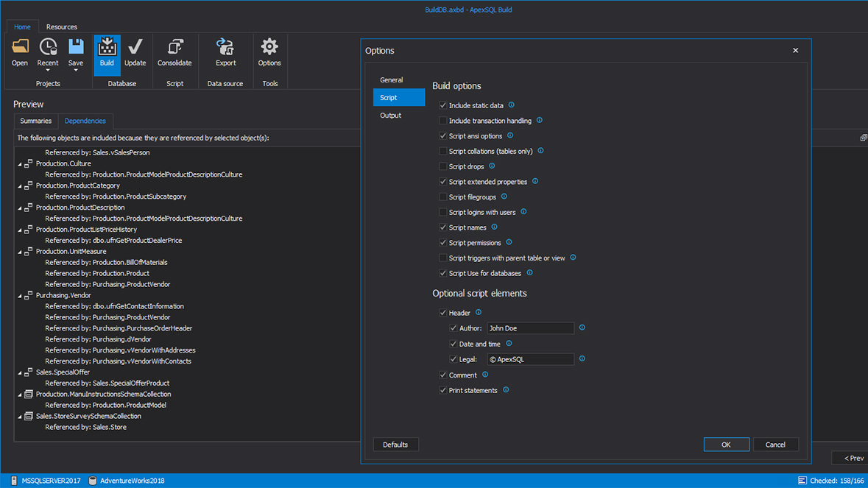
Task: Uncheck Include static data
Action: point(443,105)
